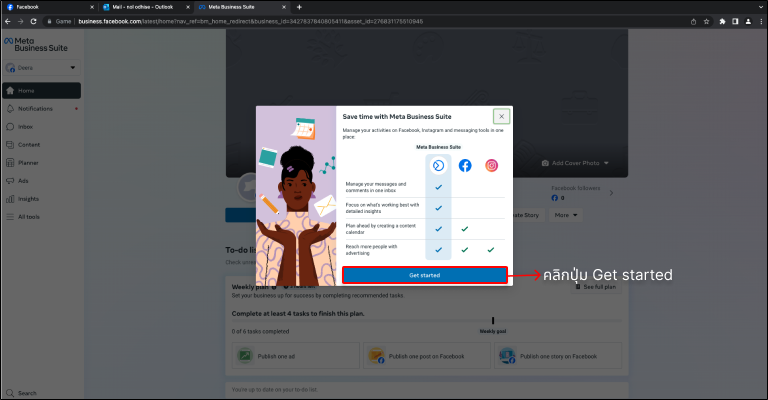Click the Ads megaphone icon
Screen dimensions: 768x400
point(10,181)
